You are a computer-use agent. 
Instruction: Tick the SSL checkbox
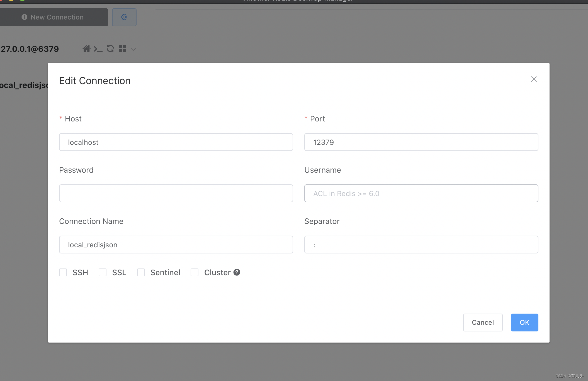(x=103, y=272)
